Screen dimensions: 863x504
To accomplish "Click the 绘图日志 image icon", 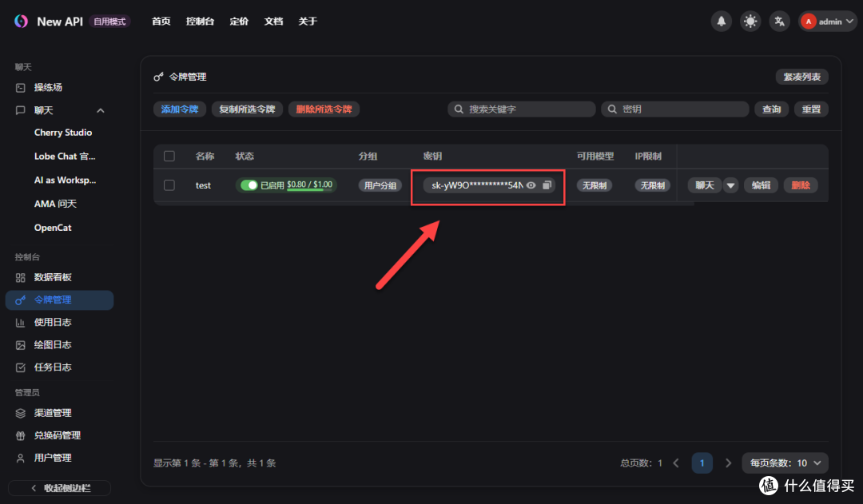I will click(20, 345).
